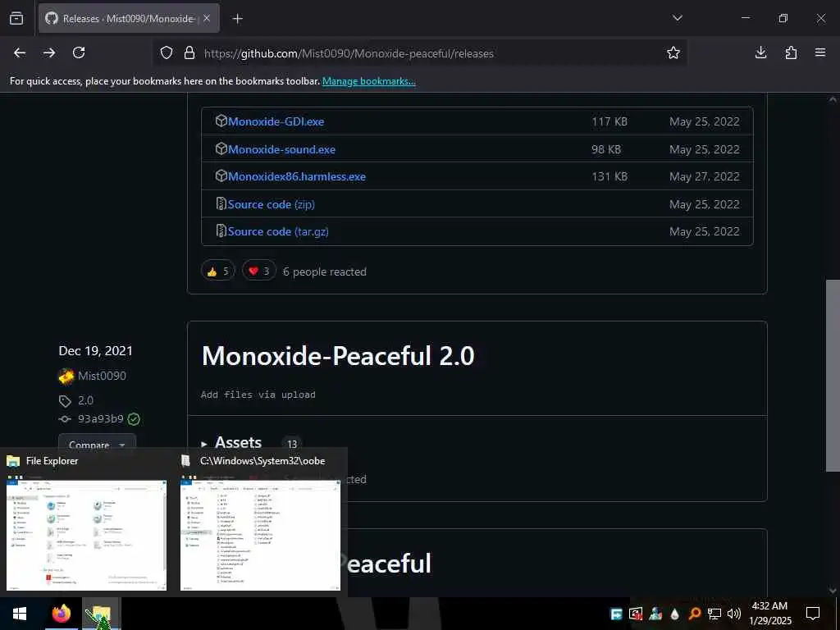The width and height of the screenshot is (840, 630).
Task: Download Source code (tar.gz)
Action: click(x=278, y=232)
